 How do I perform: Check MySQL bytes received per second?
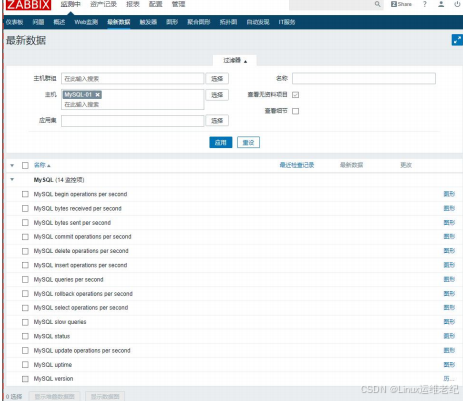point(25,208)
